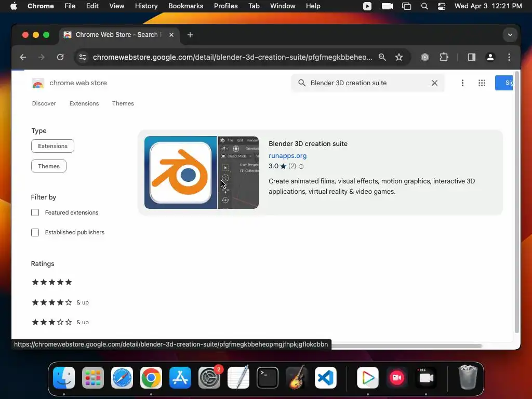
Task: Open the Apple menu
Action: click(14, 6)
